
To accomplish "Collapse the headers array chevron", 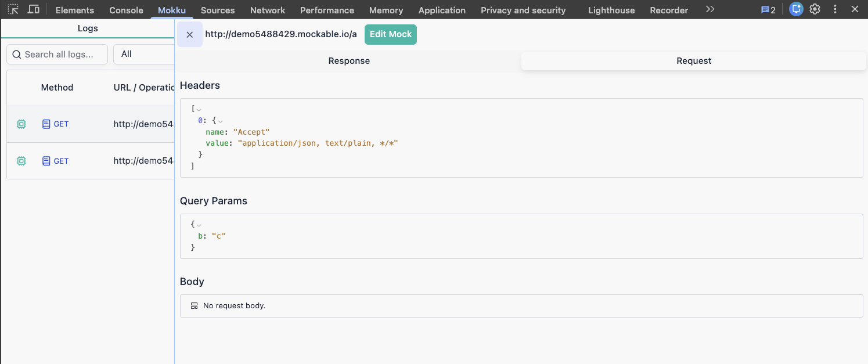I will coord(199,109).
